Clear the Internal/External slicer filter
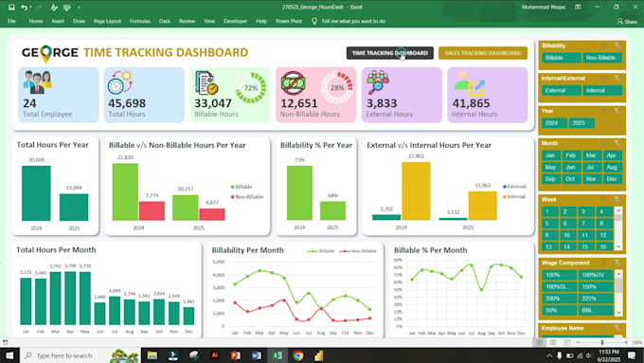This screenshot has width=644, height=363. 617,78
